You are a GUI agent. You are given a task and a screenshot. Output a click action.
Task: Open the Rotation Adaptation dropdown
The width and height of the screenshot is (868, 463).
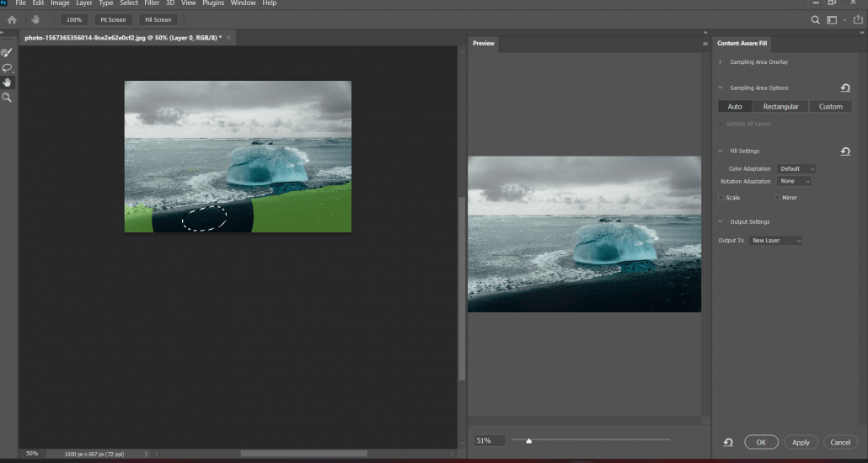tap(794, 182)
